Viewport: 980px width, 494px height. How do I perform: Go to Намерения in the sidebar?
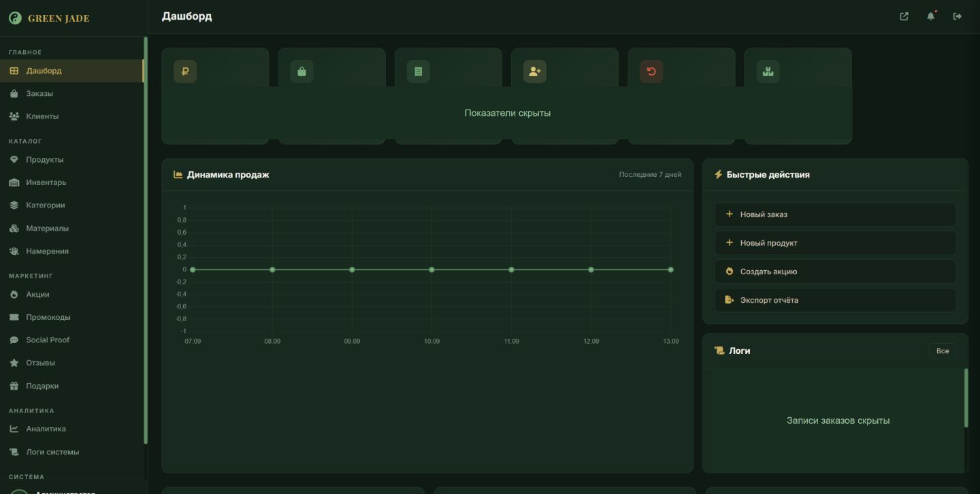[71, 251]
